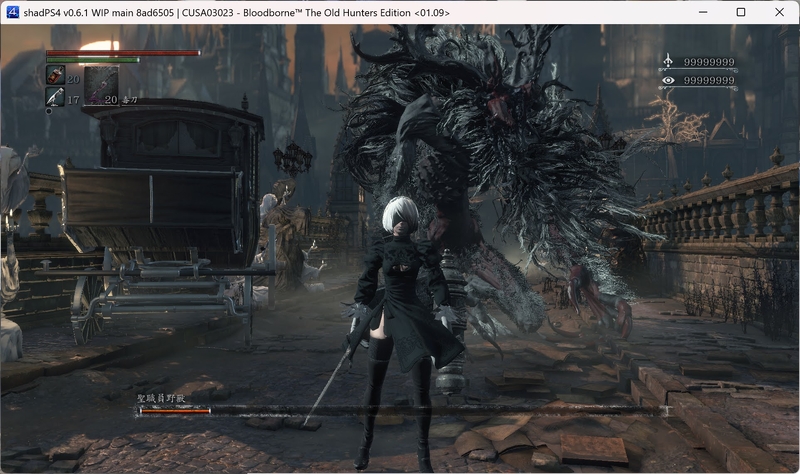Viewport: 800px width, 474px height.
Task: Click the player red health bar
Action: click(x=123, y=53)
